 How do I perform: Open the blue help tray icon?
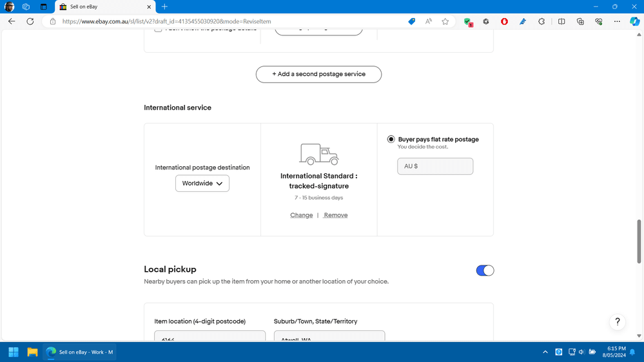pos(558,352)
